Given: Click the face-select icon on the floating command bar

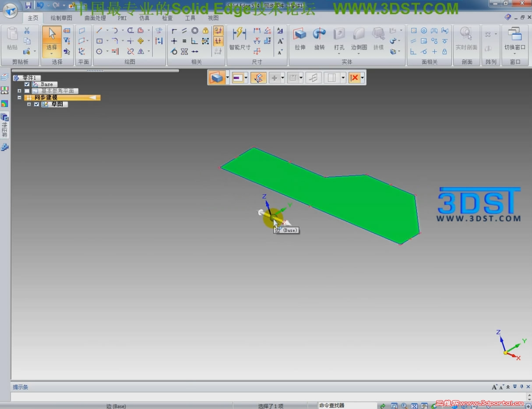Looking at the screenshot, I should (x=217, y=78).
